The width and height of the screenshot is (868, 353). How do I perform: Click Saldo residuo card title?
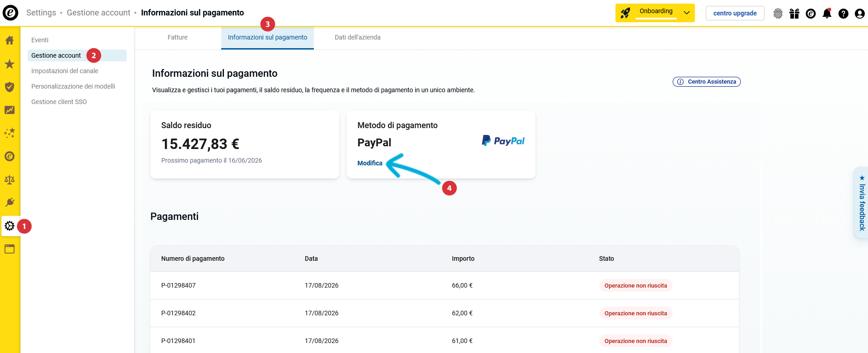coord(186,125)
